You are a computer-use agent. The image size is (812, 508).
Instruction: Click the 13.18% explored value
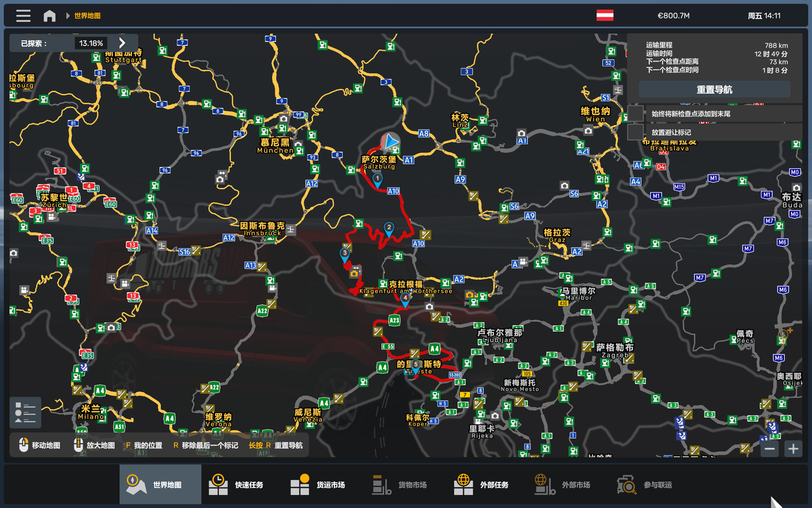click(x=91, y=43)
